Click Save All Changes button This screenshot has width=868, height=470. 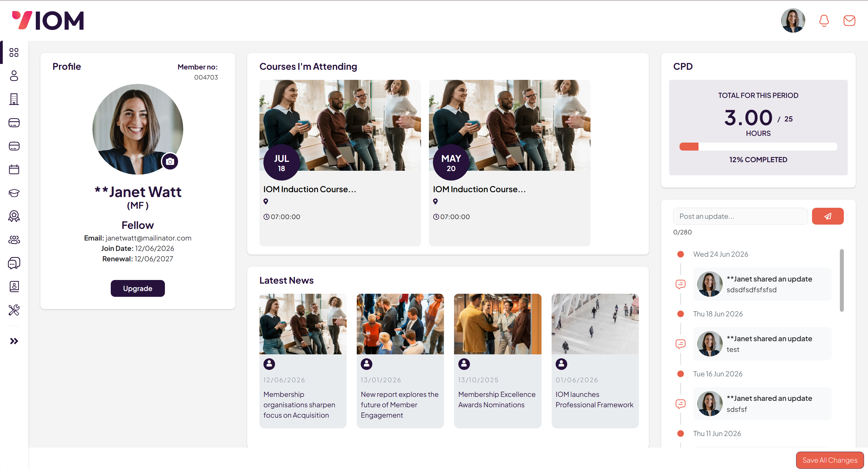(x=829, y=460)
